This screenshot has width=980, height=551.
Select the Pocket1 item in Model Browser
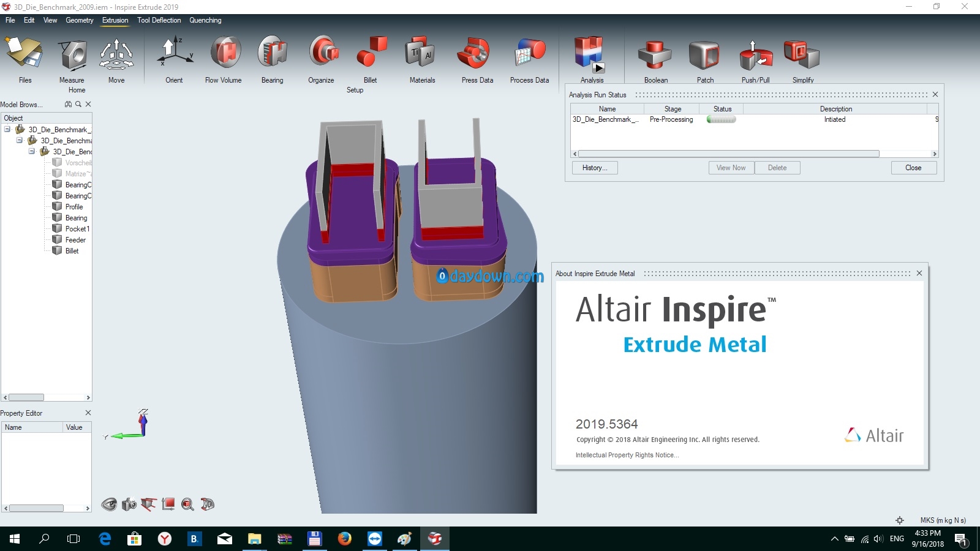[77, 229]
